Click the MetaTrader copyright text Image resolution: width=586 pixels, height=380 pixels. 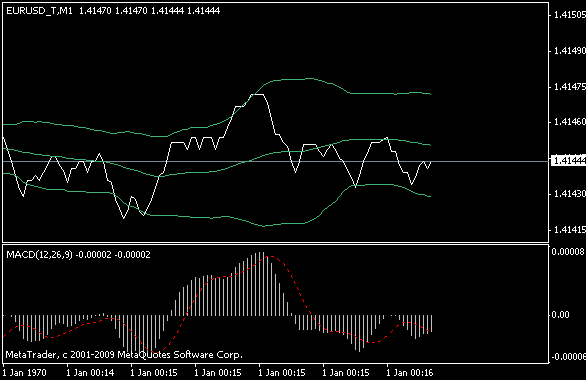124,355
